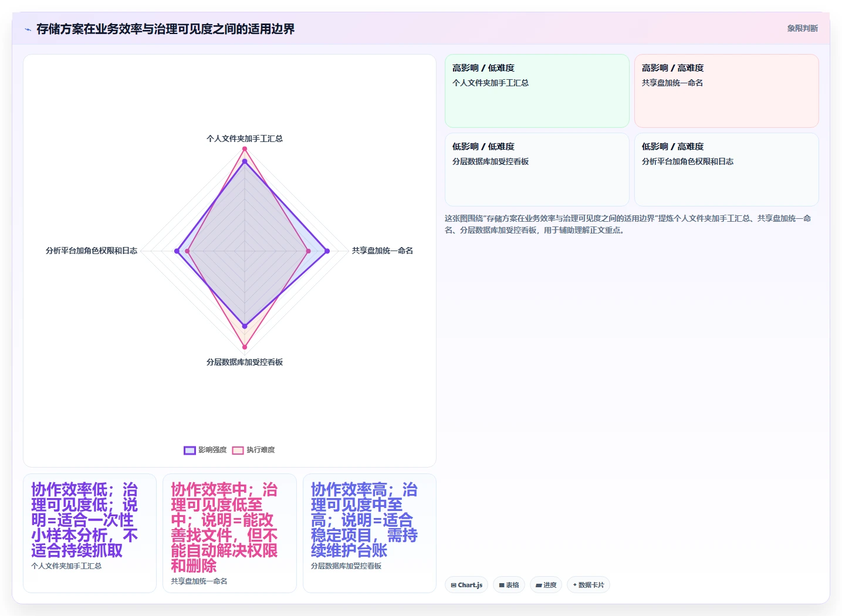Click the 影响强度 legend label
The height and width of the screenshot is (616, 842).
point(212,450)
